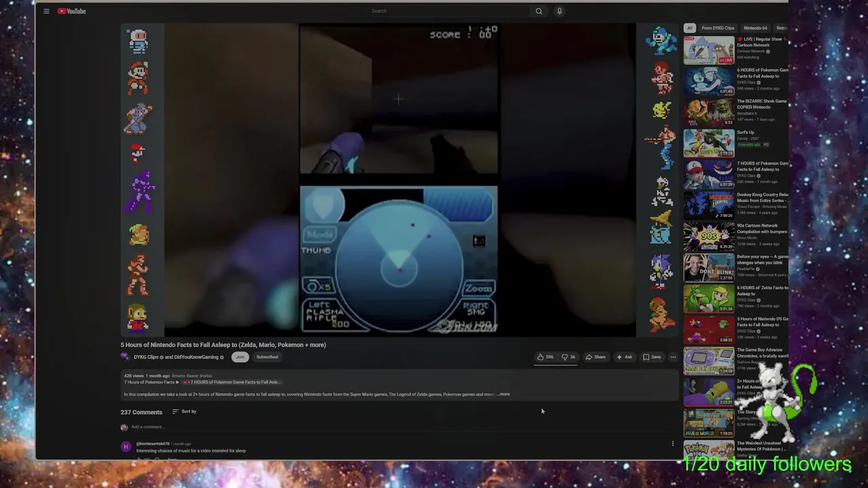
Task: Click the 'Free with ads' badge
Action: [x=749, y=145]
